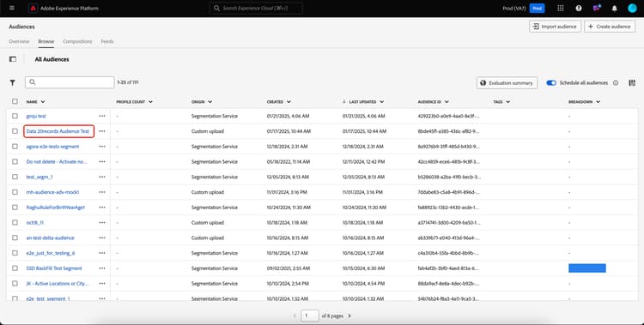Open the user profile avatar
This screenshot has height=325, width=644.
pyautogui.click(x=632, y=9)
